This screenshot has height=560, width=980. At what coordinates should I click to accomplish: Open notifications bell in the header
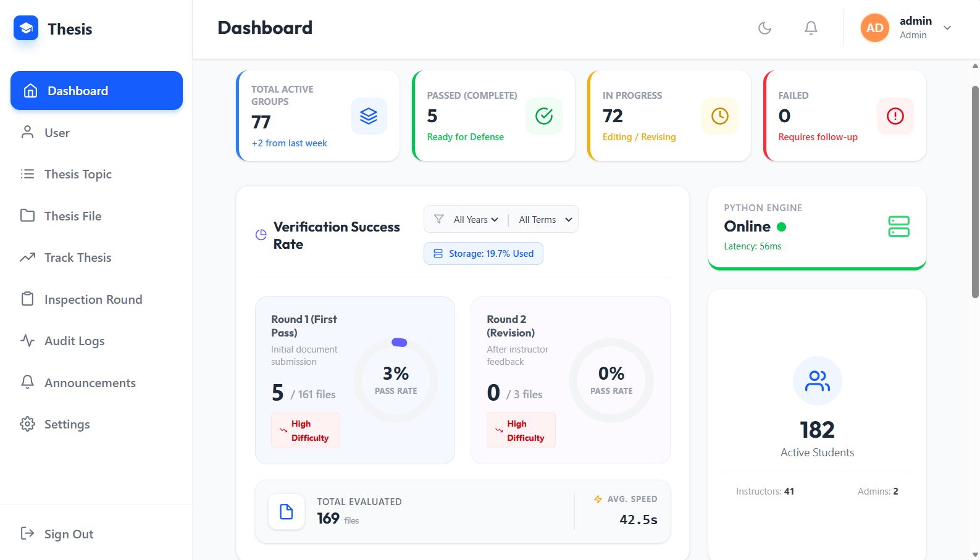[x=811, y=28]
